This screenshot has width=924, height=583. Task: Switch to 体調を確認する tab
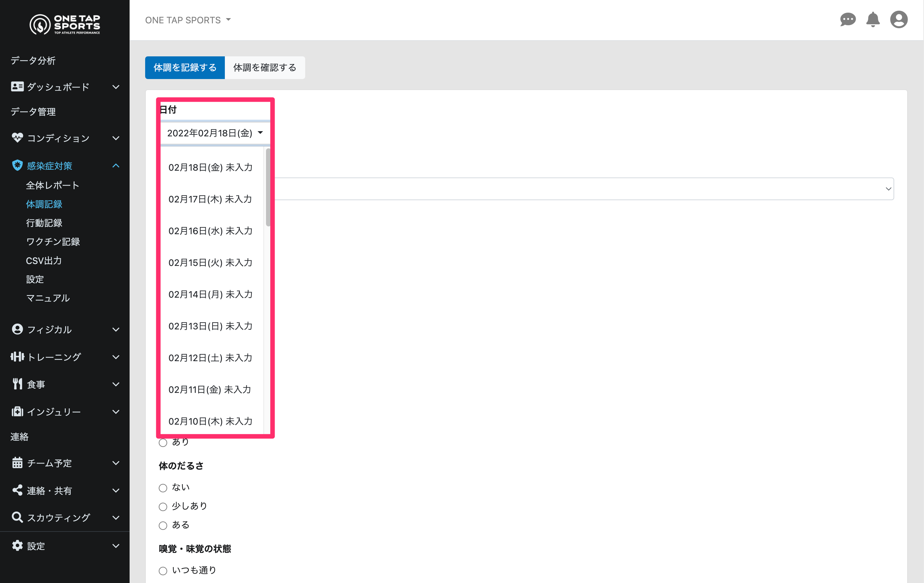pyautogui.click(x=265, y=67)
